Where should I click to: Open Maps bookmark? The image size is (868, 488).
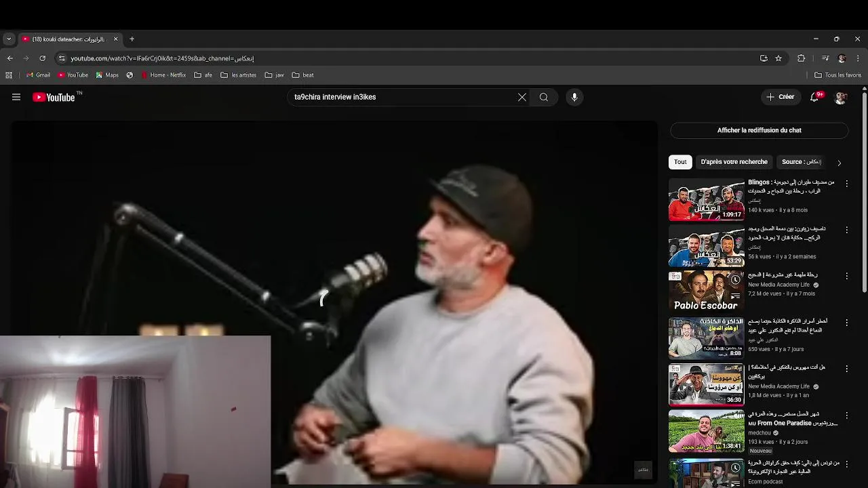107,75
